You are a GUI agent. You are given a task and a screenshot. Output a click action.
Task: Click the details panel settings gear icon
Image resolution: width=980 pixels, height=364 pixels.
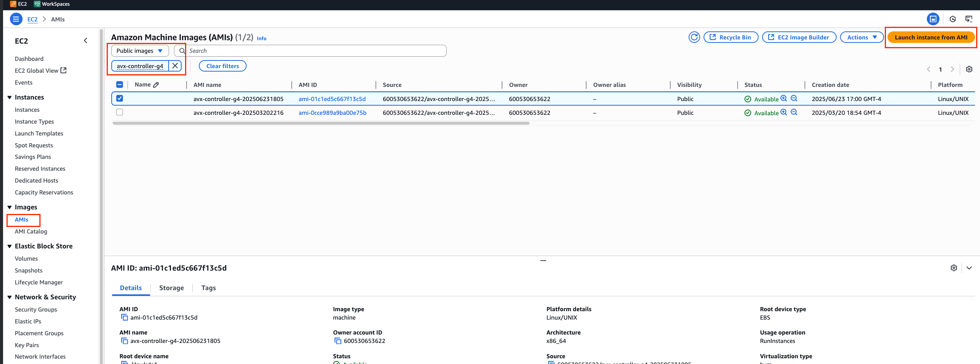(x=954, y=268)
